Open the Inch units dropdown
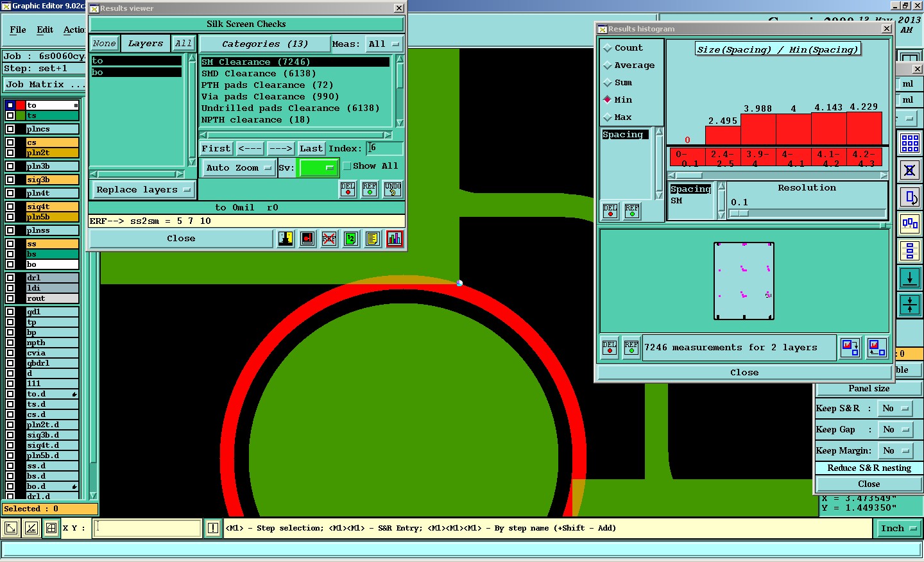 coord(899,529)
